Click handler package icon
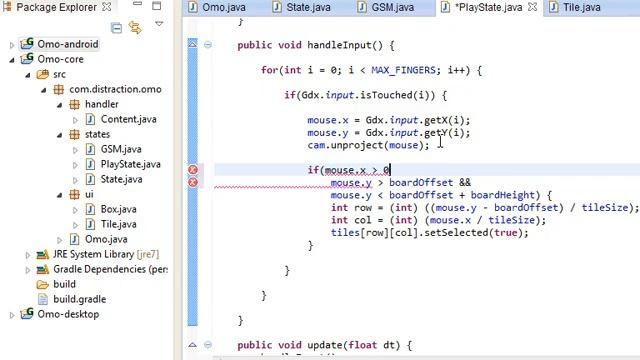Viewport: 640px width, 360px height. pos(74,104)
